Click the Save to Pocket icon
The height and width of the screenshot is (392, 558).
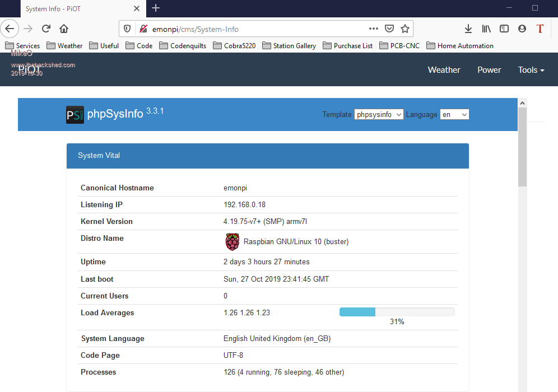tap(389, 29)
